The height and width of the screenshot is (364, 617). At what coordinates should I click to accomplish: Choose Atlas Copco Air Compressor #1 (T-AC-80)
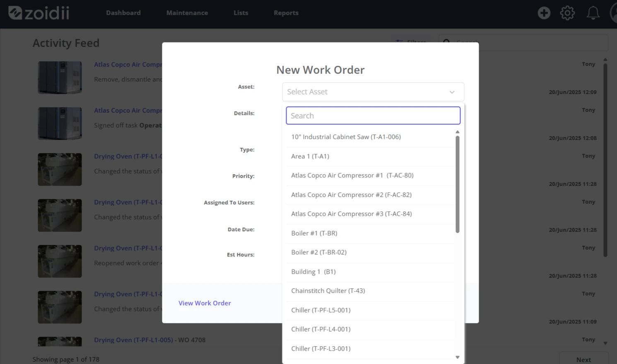point(370,175)
